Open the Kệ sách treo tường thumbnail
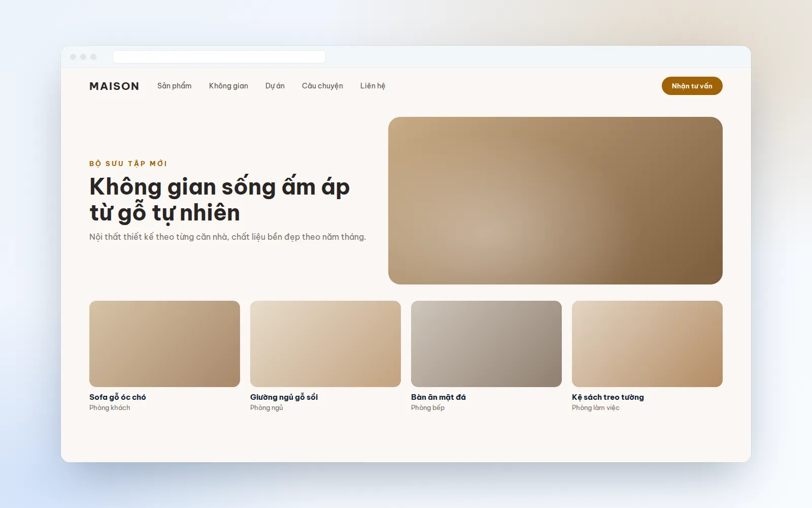This screenshot has width=812, height=508. [647, 344]
